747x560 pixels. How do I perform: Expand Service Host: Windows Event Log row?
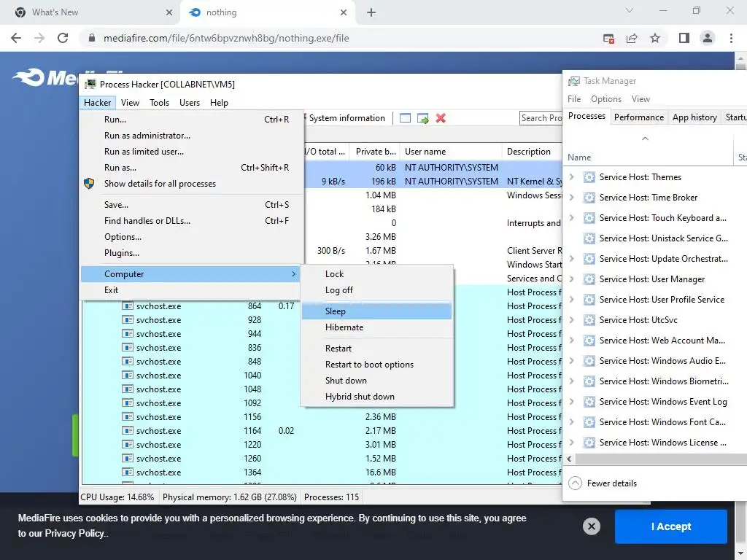tap(572, 402)
